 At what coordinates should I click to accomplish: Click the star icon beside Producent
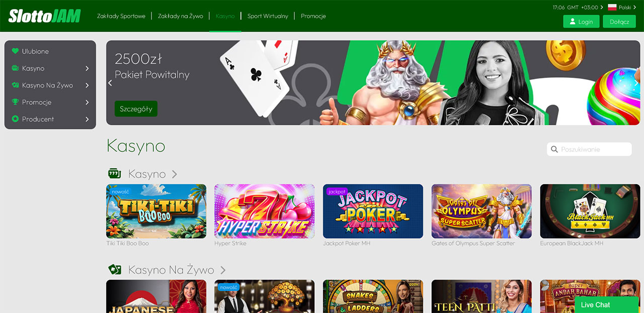pos(15,119)
